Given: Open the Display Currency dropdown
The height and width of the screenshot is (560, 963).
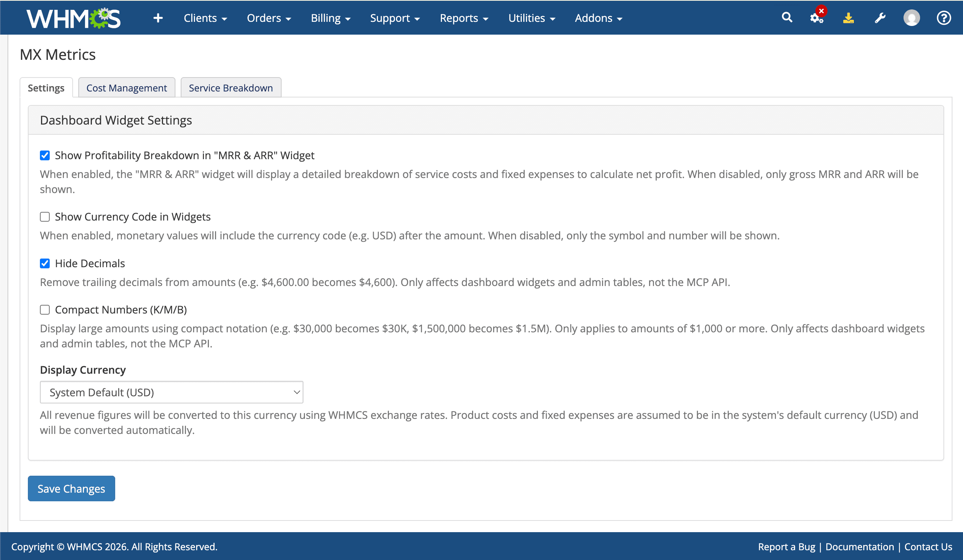Looking at the screenshot, I should click(x=172, y=392).
